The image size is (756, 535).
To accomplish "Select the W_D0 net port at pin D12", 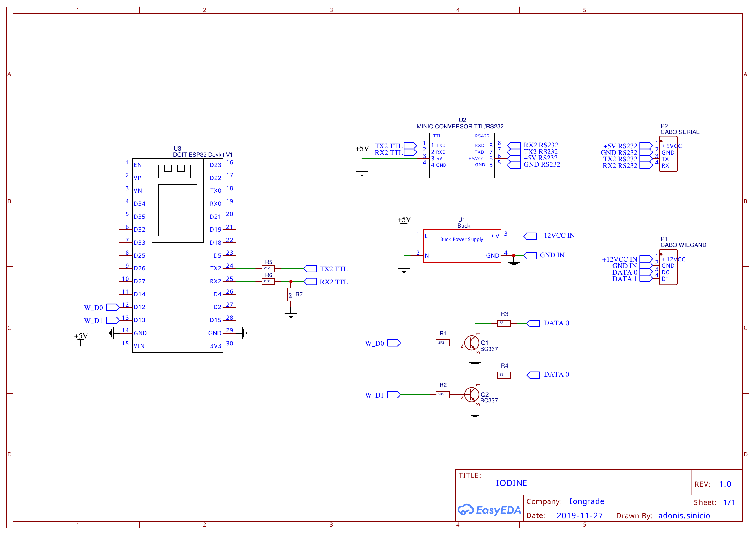I will 113,307.
